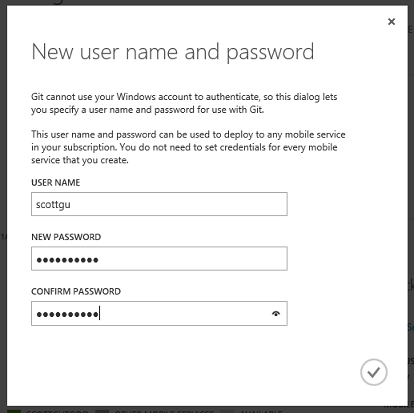
Task: Click the NEW PASSWORD field label
Action: click(66, 237)
